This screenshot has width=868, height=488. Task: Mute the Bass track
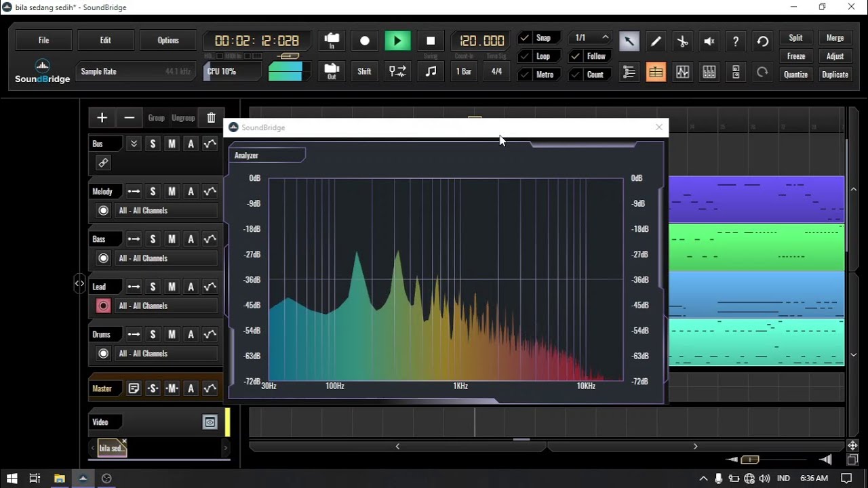pyautogui.click(x=172, y=239)
